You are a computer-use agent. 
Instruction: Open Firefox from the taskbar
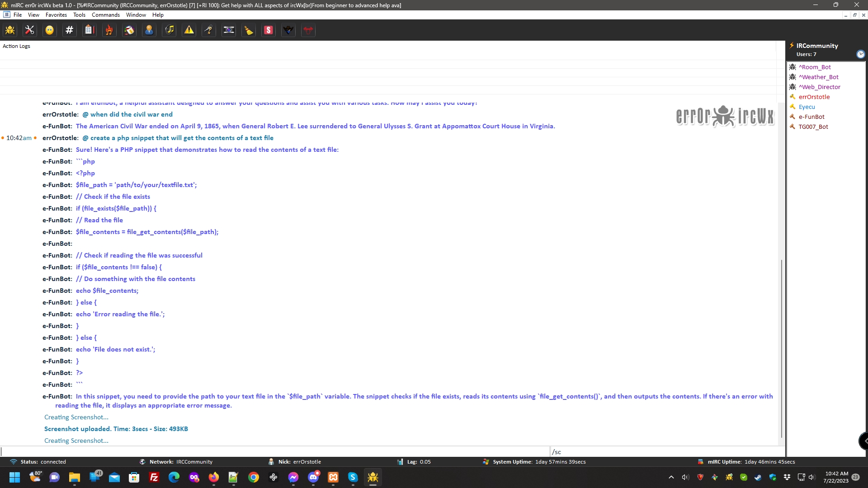click(213, 477)
